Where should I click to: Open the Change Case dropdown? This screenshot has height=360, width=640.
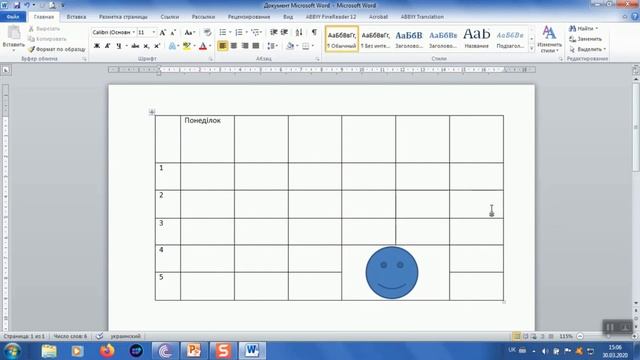pyautogui.click(x=189, y=32)
